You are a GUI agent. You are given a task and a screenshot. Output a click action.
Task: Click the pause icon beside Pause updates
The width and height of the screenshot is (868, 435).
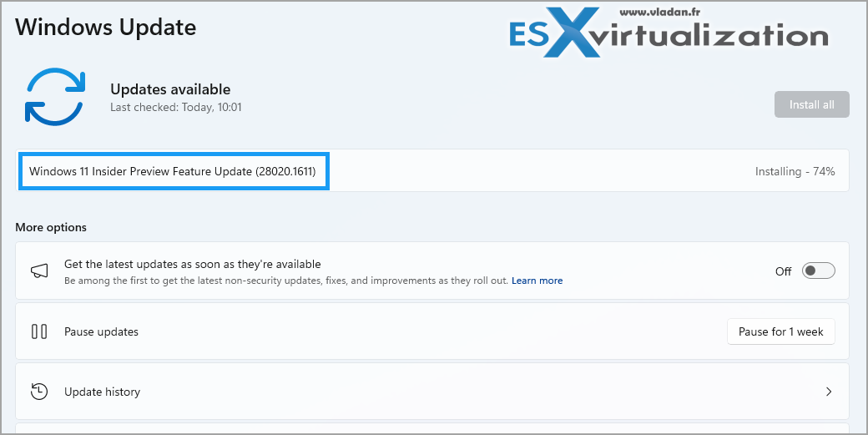click(x=39, y=331)
